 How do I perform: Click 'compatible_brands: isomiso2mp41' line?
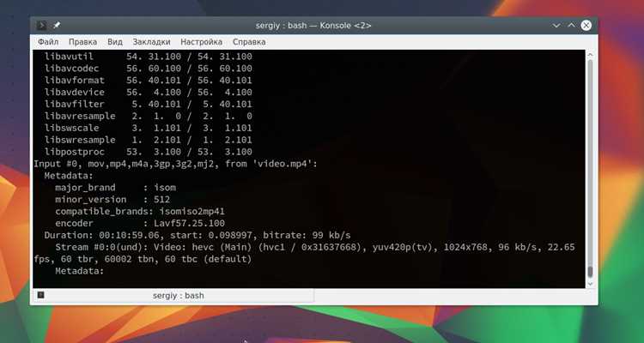140,211
